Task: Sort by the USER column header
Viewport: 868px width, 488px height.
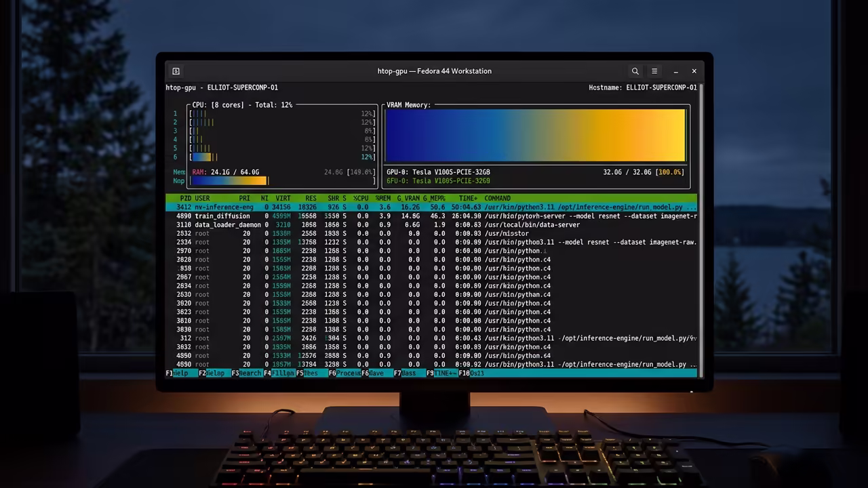Action: point(202,198)
